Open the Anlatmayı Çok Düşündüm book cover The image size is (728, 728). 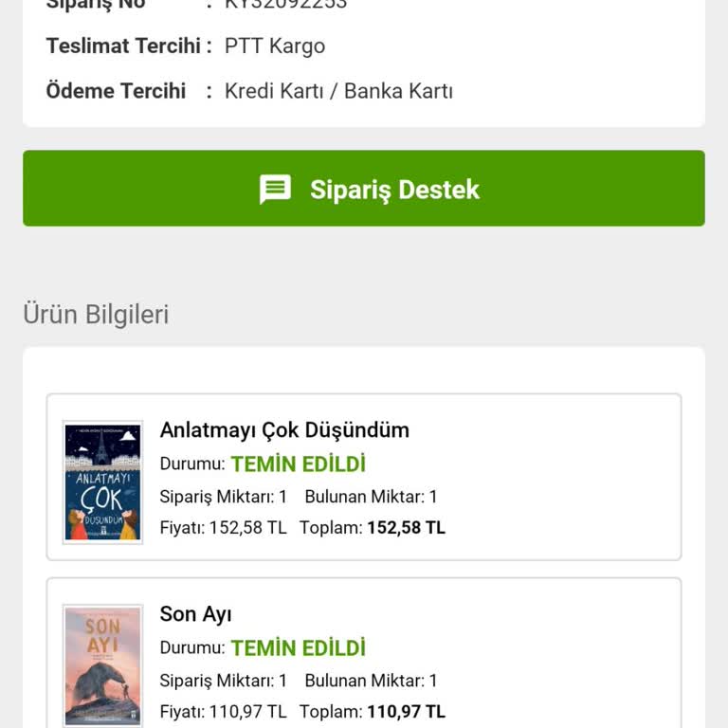102,482
